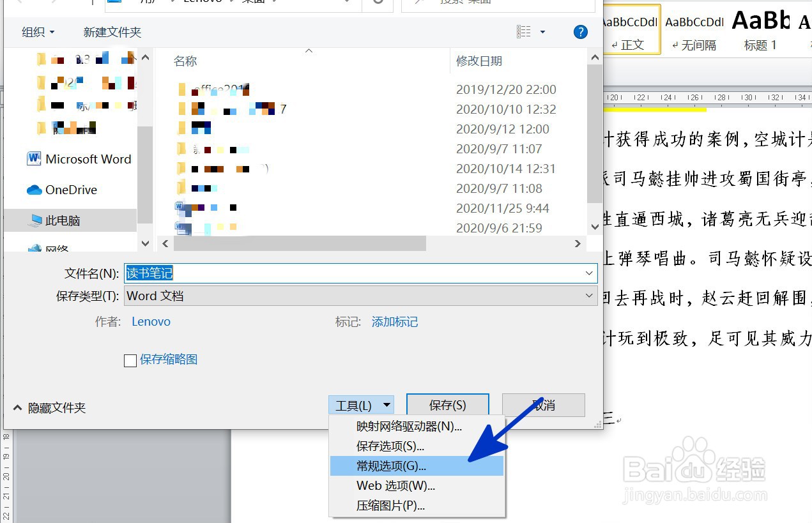Click the address bar refresh button
The height and width of the screenshot is (523, 812).
pyautogui.click(x=378, y=3)
